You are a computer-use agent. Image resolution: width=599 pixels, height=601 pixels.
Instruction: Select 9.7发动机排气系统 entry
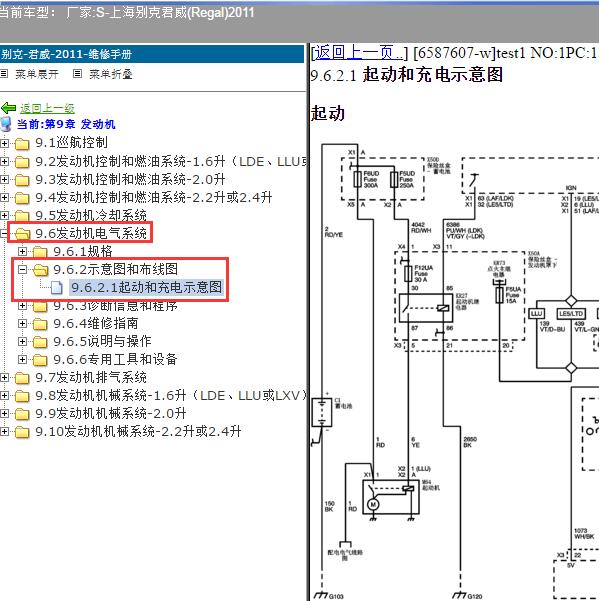pos(91,378)
